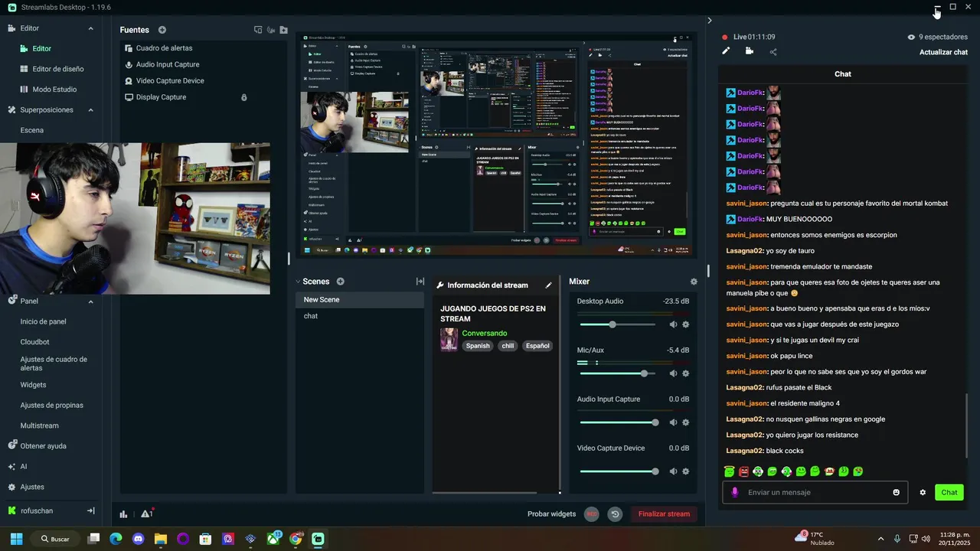Open the Mixer settings gear
The width and height of the screenshot is (980, 551).
click(694, 282)
